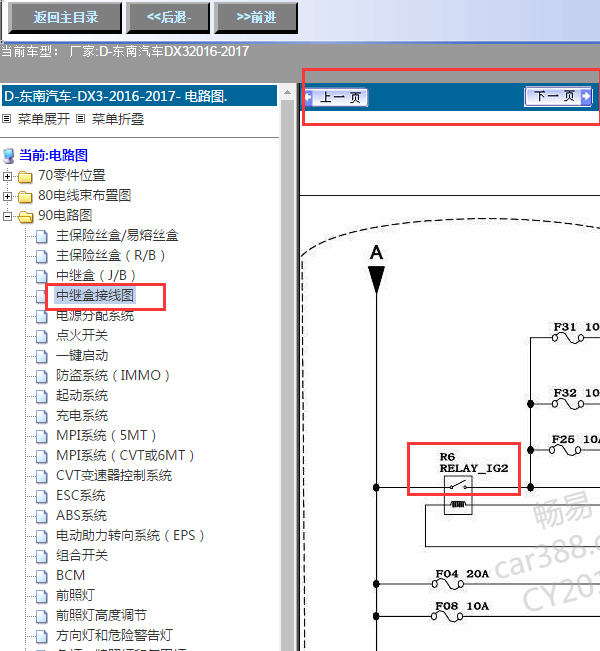
Task: Go forward with the >>前进 button
Action: 256,18
